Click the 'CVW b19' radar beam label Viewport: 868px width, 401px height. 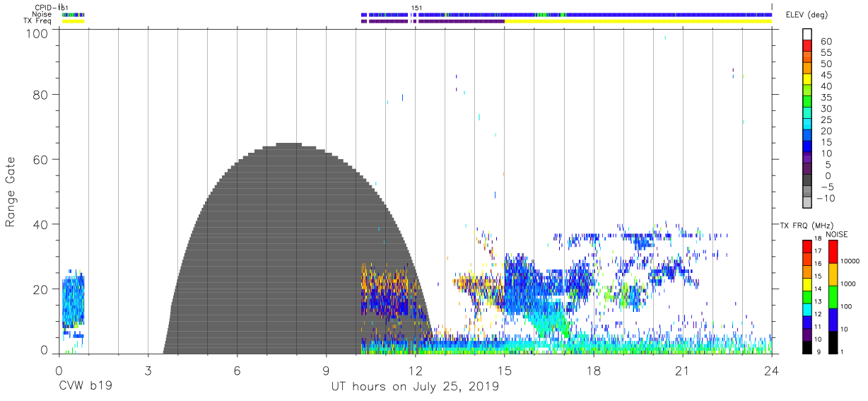(86, 387)
